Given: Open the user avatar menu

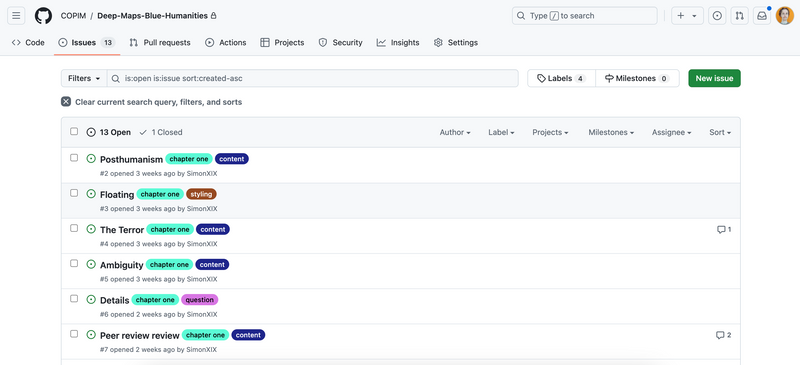Looking at the screenshot, I should (x=784, y=16).
